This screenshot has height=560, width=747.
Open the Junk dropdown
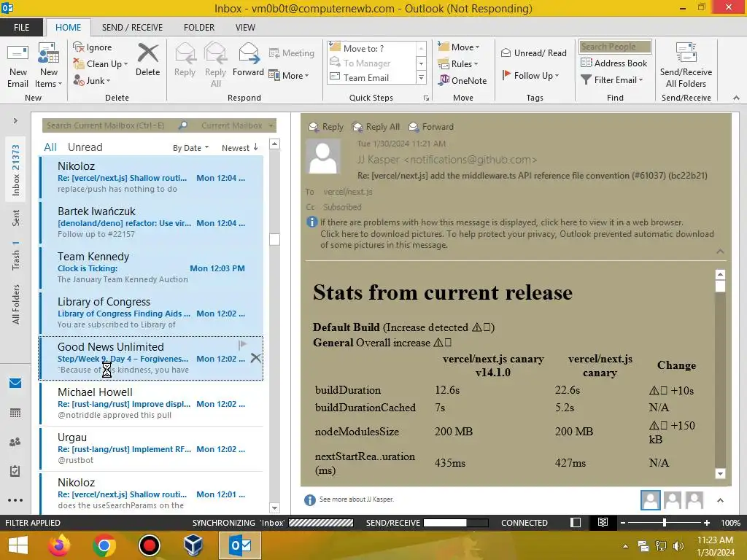(92, 80)
